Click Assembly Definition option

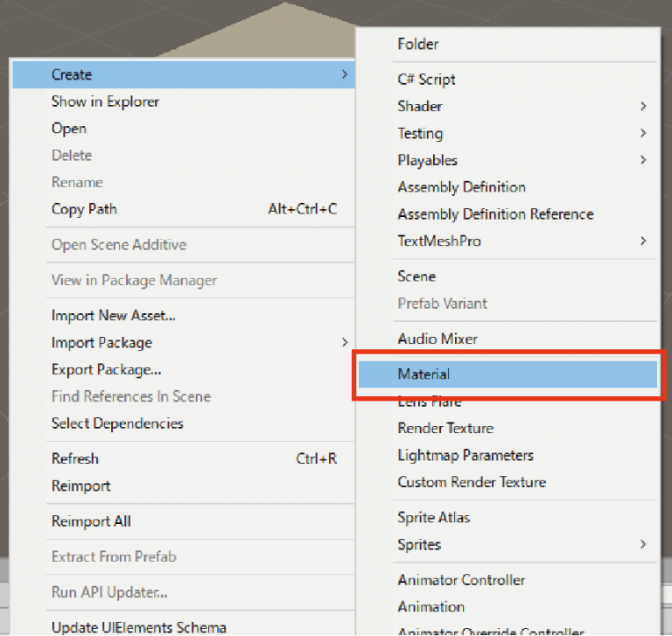coord(461,187)
